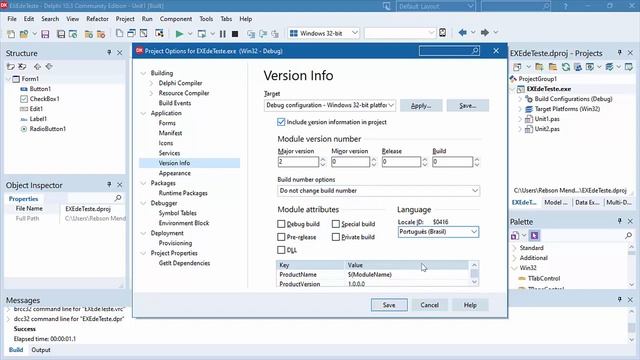Screen dimensions: 640x360
Task: Click the device icon beside the empty toolbar combo
Action: pyautogui.click(x=442, y=33)
